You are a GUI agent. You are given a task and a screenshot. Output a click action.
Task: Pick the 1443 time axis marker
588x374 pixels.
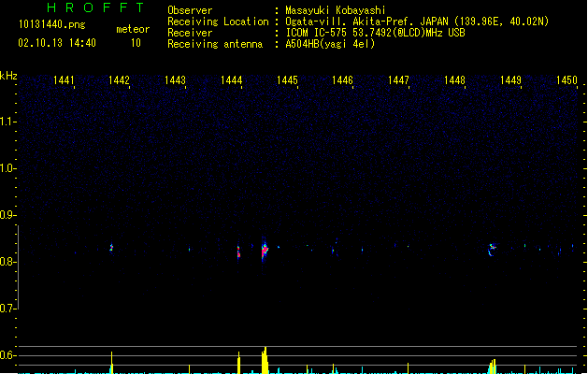(175, 80)
